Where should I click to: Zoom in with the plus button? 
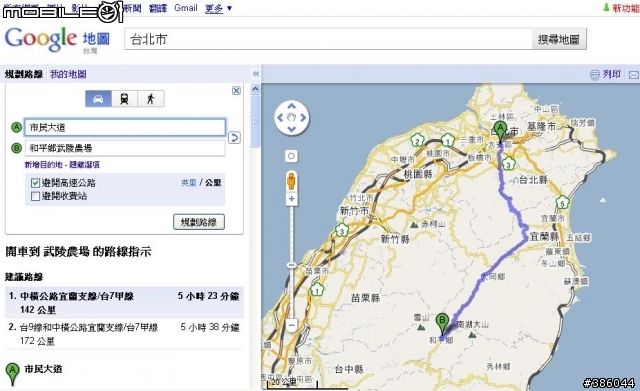(291, 199)
